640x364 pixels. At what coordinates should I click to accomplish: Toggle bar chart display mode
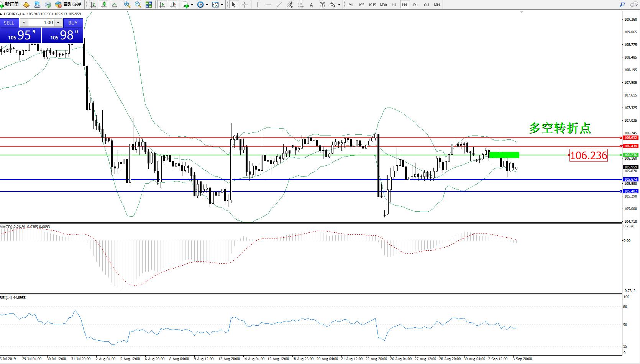tap(93, 5)
